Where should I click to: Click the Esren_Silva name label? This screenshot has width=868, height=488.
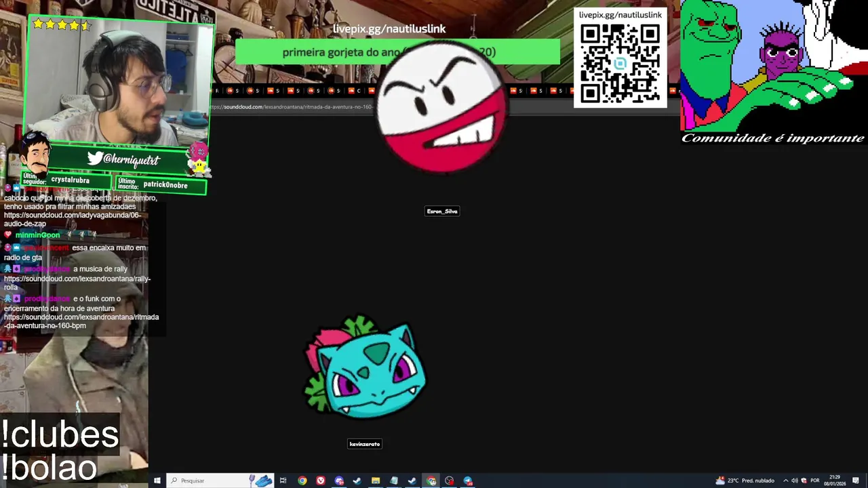pos(442,211)
